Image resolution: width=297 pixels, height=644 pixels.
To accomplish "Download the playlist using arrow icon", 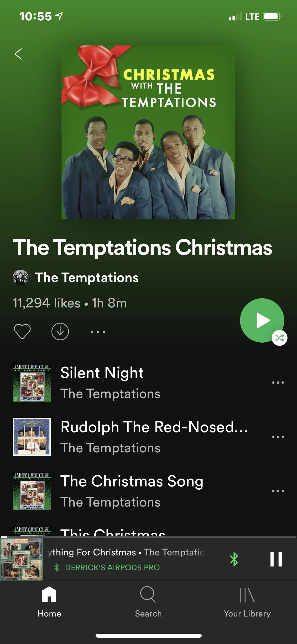I will pyautogui.click(x=60, y=331).
